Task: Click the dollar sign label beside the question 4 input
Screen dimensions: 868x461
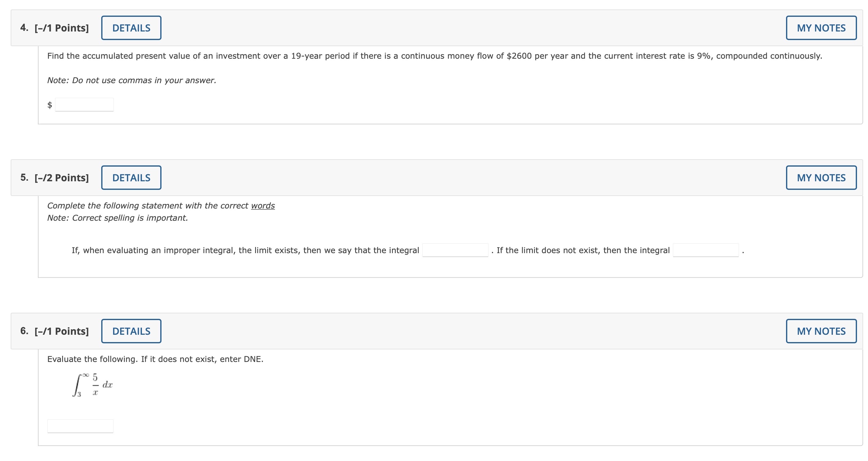Action: coord(49,105)
